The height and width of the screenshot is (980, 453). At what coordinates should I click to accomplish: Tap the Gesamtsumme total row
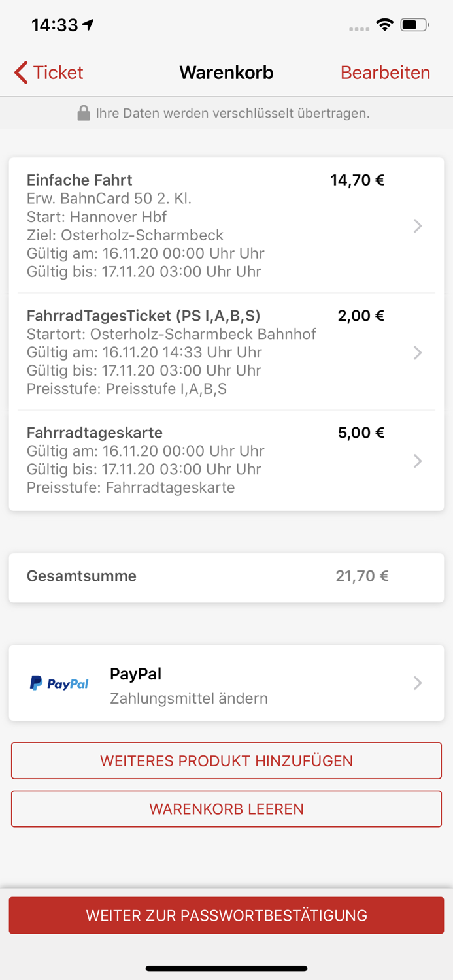tap(226, 576)
